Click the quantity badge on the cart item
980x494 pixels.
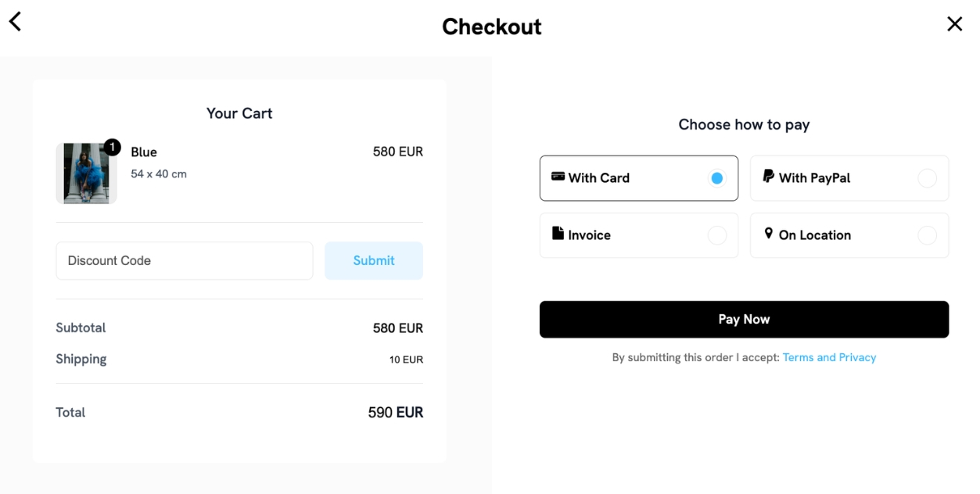(113, 145)
